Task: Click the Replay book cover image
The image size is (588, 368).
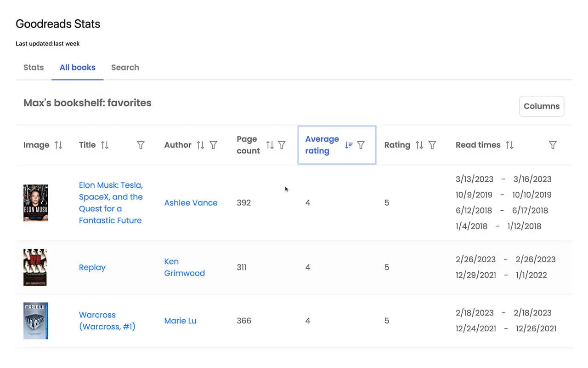Action: tap(35, 267)
